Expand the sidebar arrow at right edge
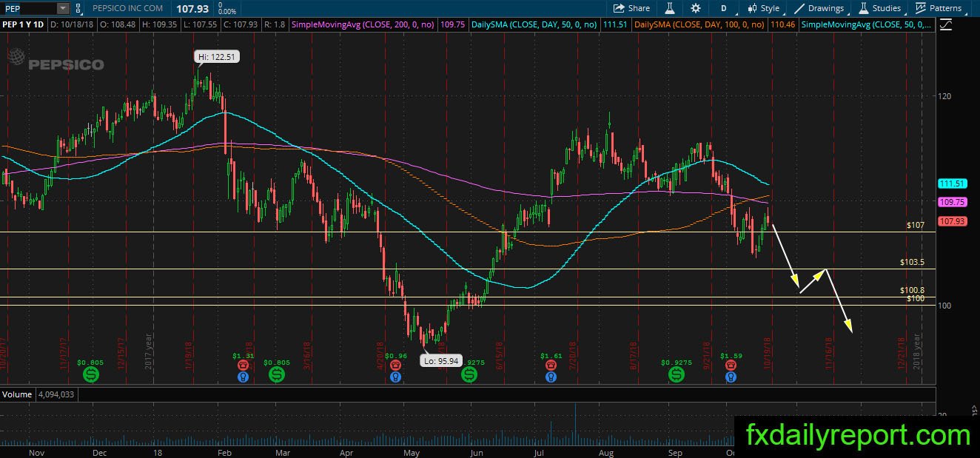The image size is (980, 458). (973, 408)
